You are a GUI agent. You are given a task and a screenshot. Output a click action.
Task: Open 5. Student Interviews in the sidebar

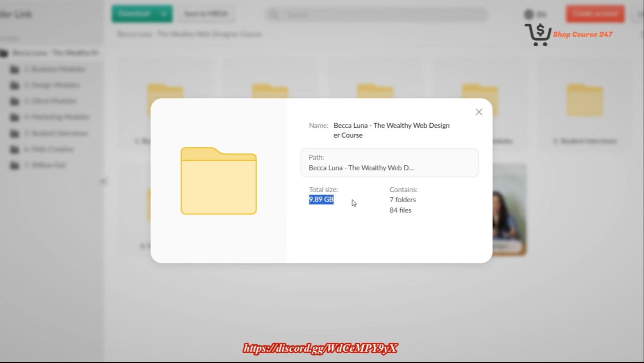coord(56,133)
